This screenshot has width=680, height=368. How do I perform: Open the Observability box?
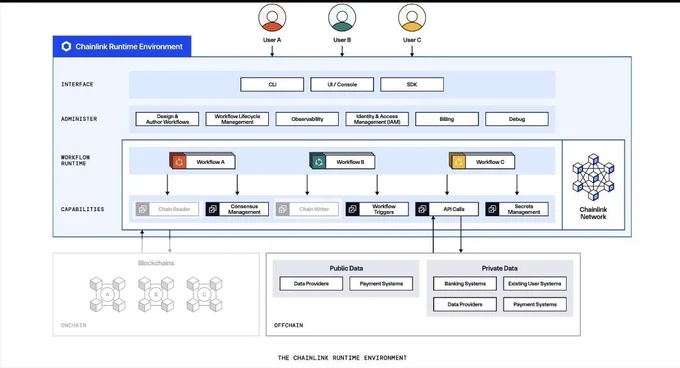tap(307, 119)
